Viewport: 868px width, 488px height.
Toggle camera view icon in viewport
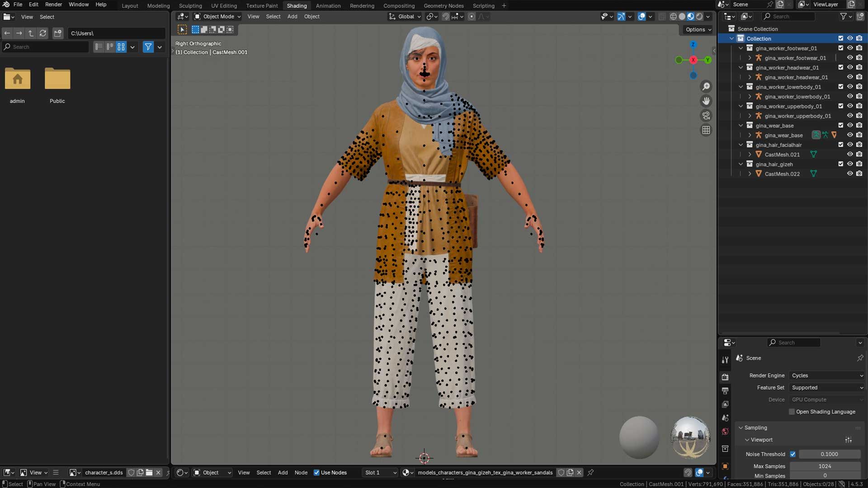coord(706,116)
